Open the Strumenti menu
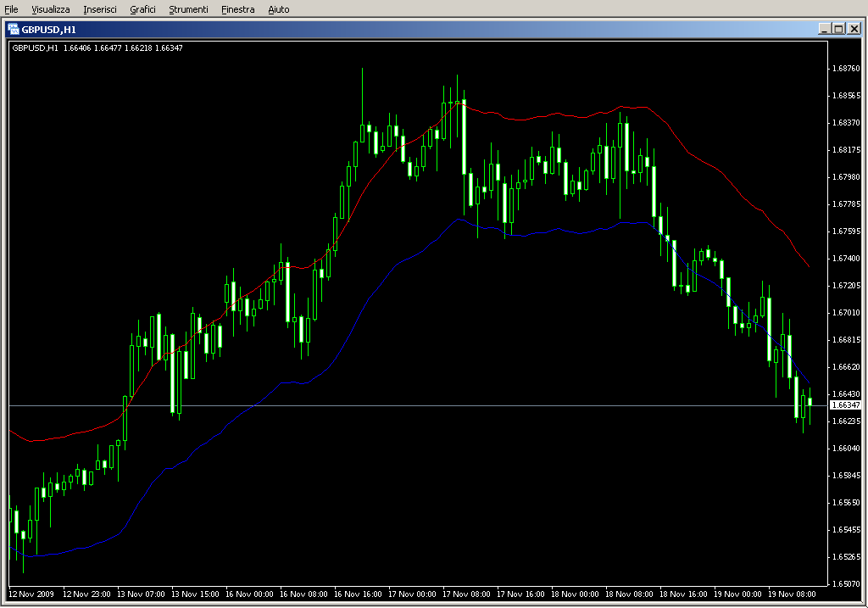Viewport: 868px width, 608px height. pos(188,9)
